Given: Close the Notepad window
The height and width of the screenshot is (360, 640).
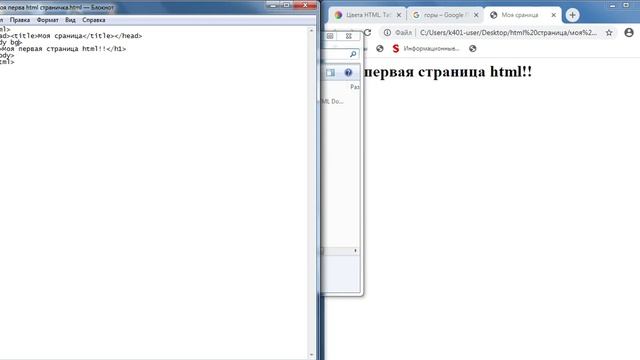Looking at the screenshot, I should point(306,5).
